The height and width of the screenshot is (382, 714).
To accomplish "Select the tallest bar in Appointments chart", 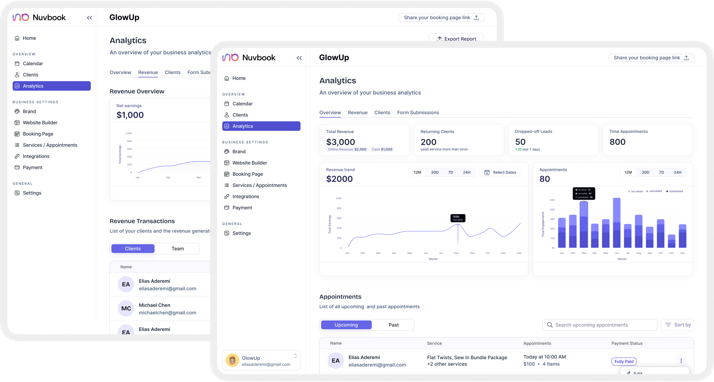I will [x=617, y=223].
